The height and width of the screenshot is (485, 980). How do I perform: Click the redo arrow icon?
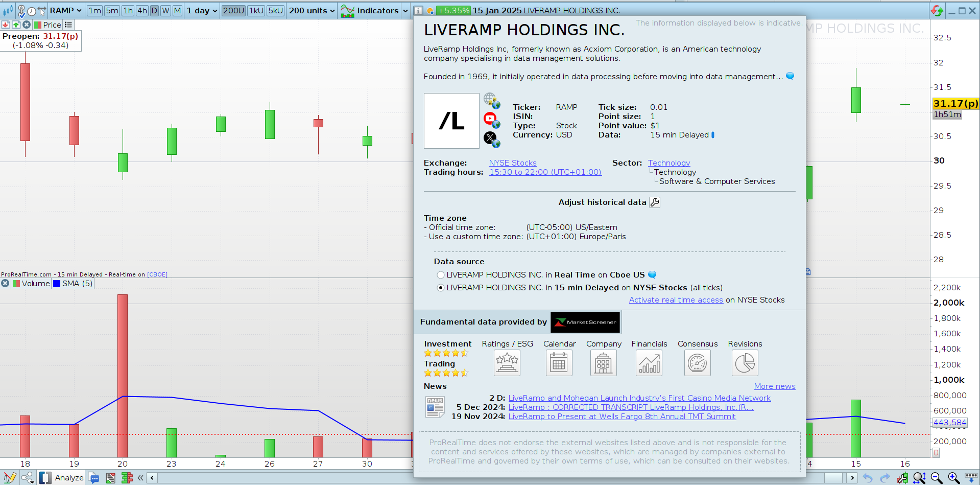885,478
